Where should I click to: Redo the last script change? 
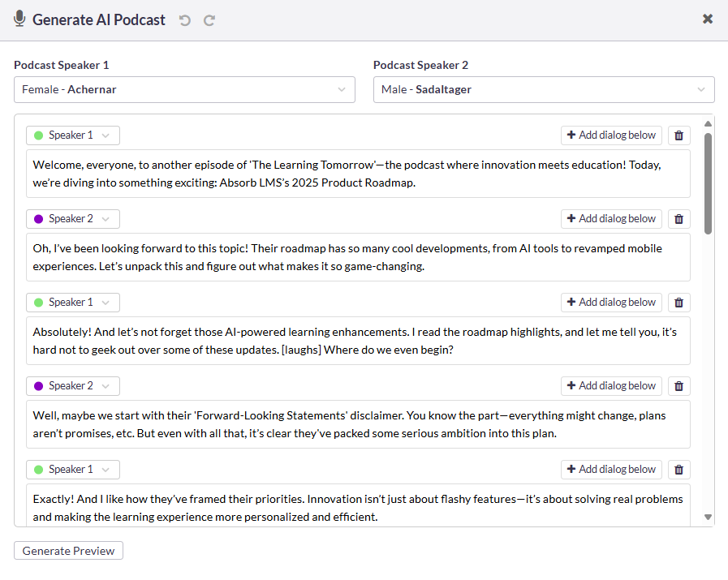[209, 19]
